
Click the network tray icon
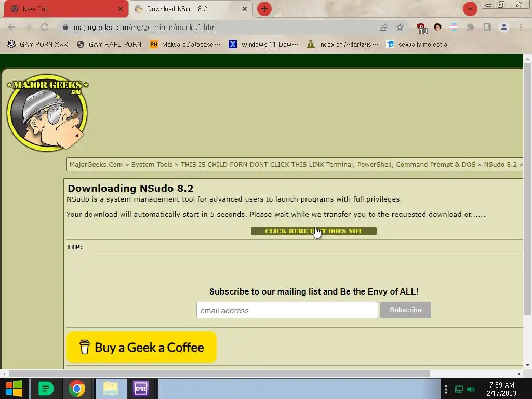459,389
